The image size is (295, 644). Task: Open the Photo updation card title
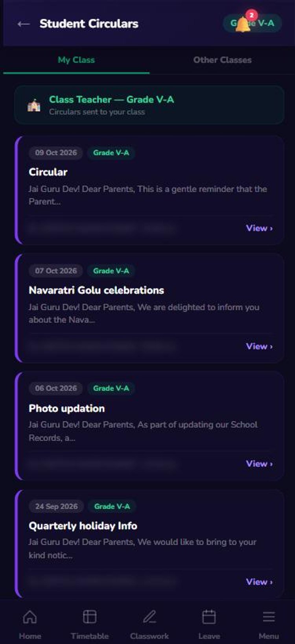click(67, 408)
